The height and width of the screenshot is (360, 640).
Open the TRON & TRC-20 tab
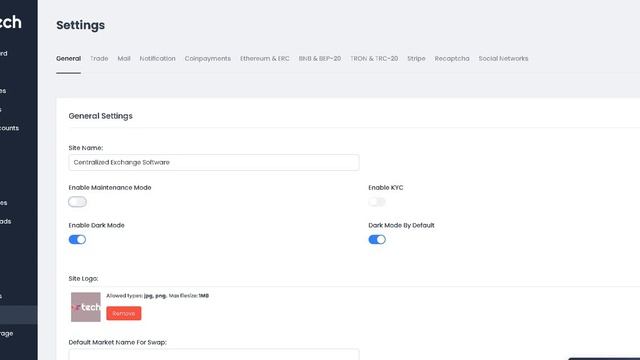coord(374,59)
